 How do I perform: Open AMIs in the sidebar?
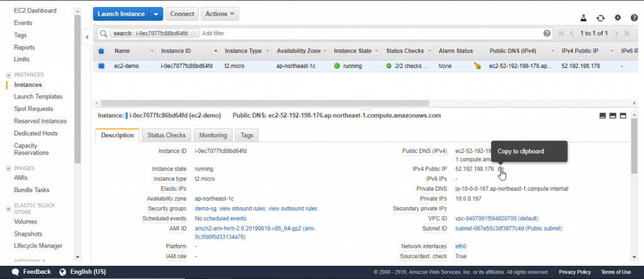pyautogui.click(x=21, y=178)
